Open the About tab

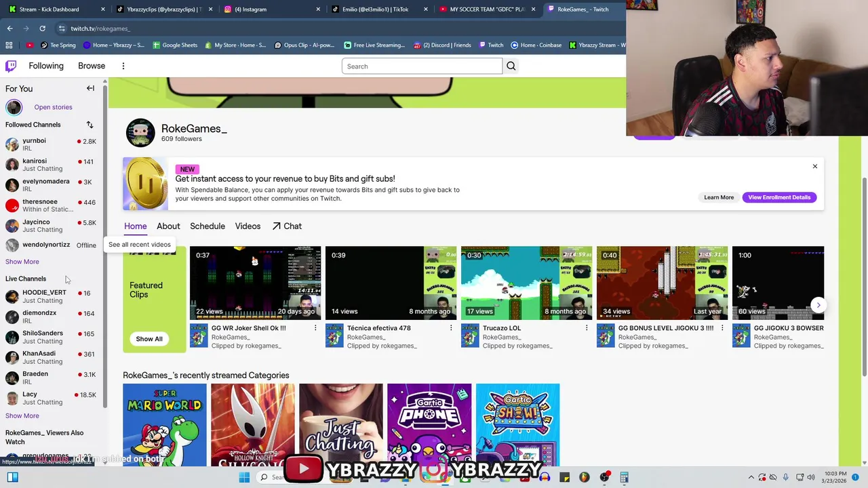[x=168, y=226]
